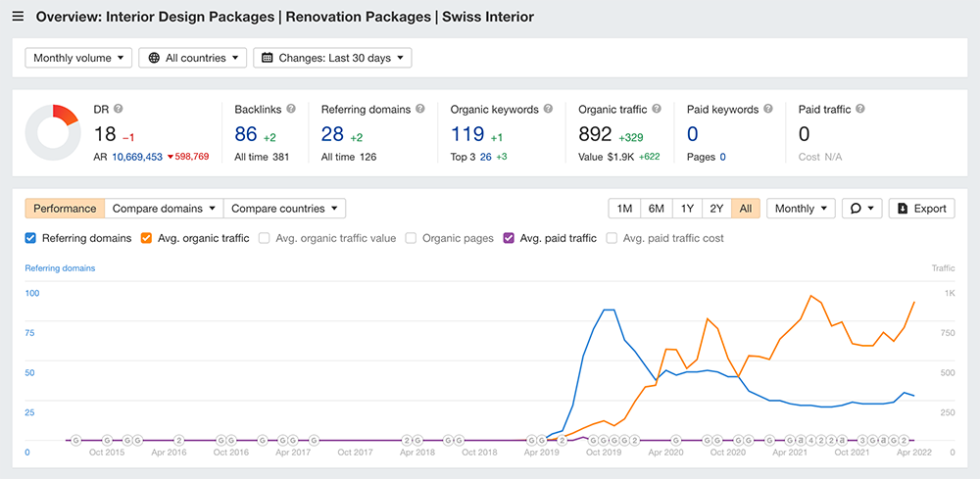Image resolution: width=980 pixels, height=479 pixels.
Task: Open the hamburger navigation menu
Action: pyautogui.click(x=18, y=17)
